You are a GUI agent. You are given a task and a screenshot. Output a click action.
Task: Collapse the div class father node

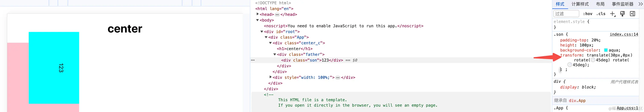275,54
